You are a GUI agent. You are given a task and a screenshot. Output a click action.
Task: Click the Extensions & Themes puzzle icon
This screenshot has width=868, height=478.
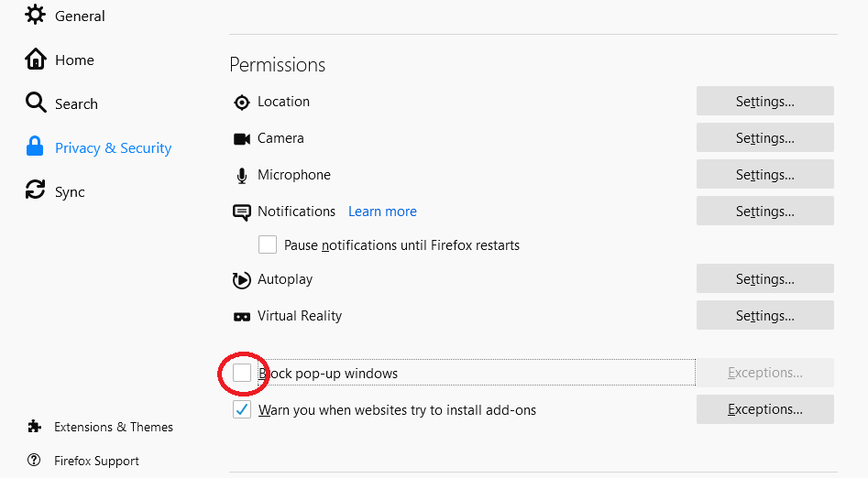coord(35,427)
